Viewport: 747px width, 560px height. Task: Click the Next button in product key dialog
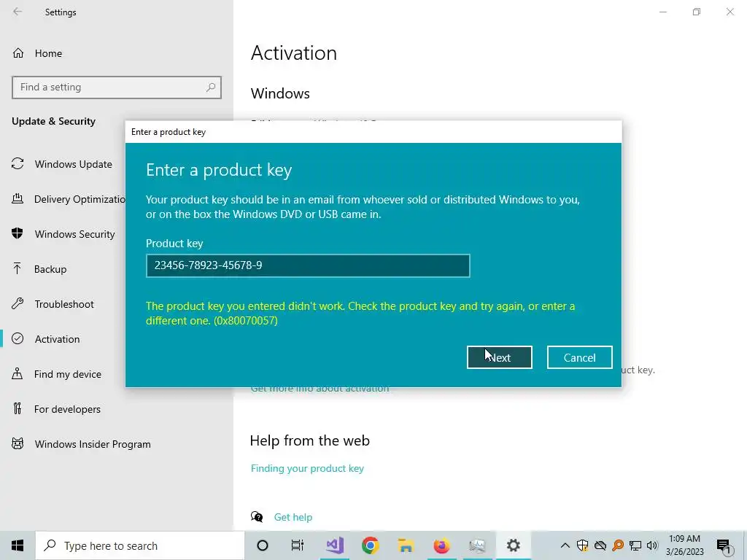tap(499, 357)
